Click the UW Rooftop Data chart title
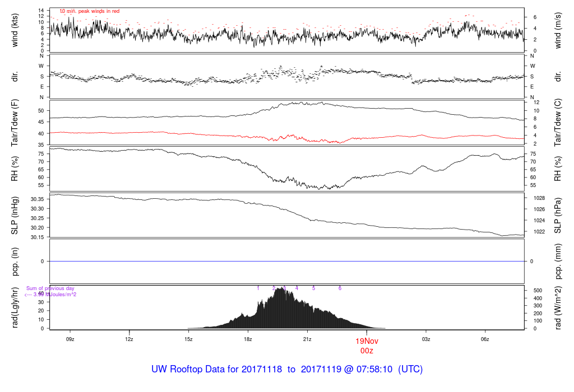 pyautogui.click(x=287, y=370)
